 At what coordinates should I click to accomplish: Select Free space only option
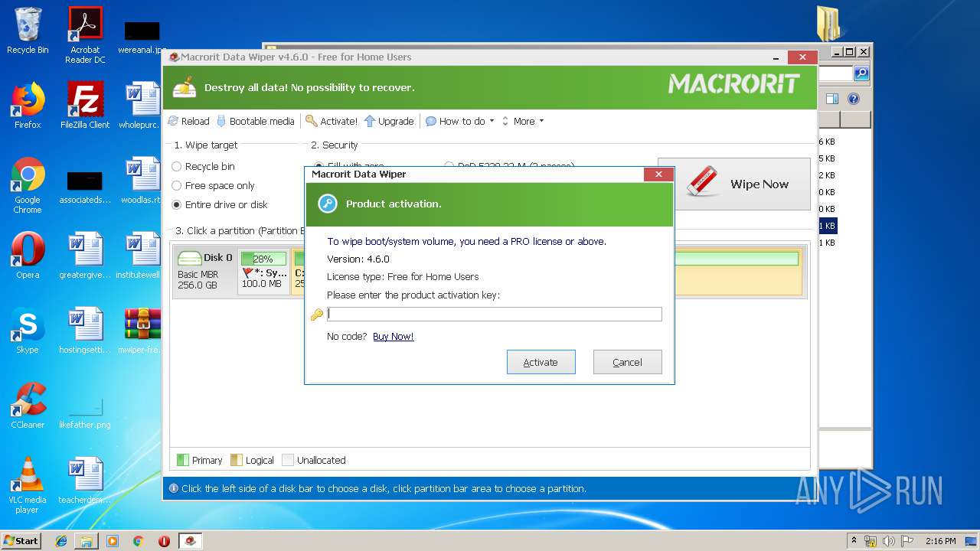213,185
